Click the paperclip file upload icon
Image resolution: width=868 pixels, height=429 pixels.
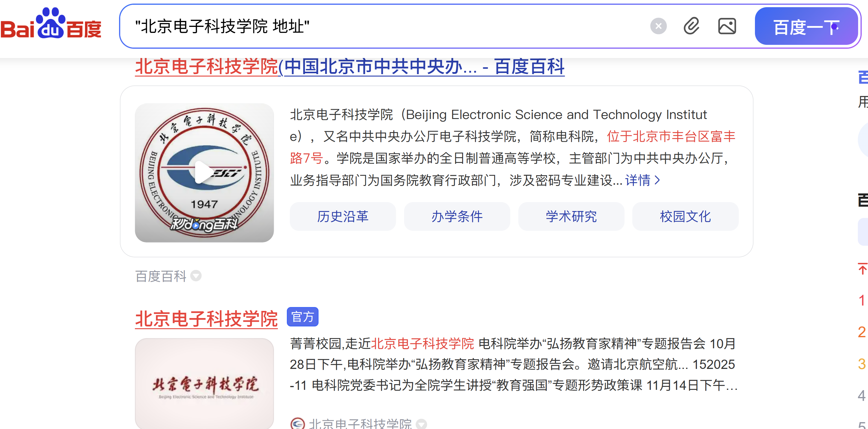(691, 26)
